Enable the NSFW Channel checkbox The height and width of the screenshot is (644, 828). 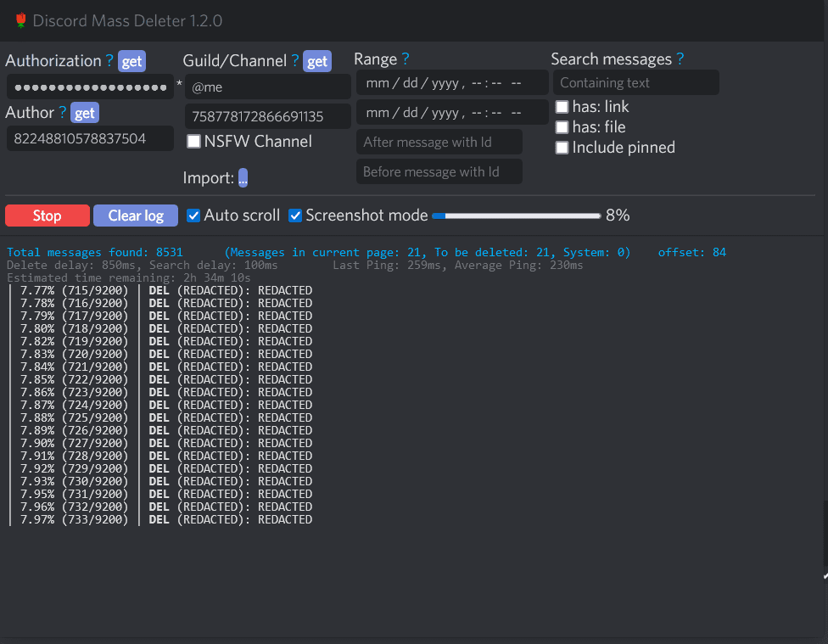(x=193, y=142)
